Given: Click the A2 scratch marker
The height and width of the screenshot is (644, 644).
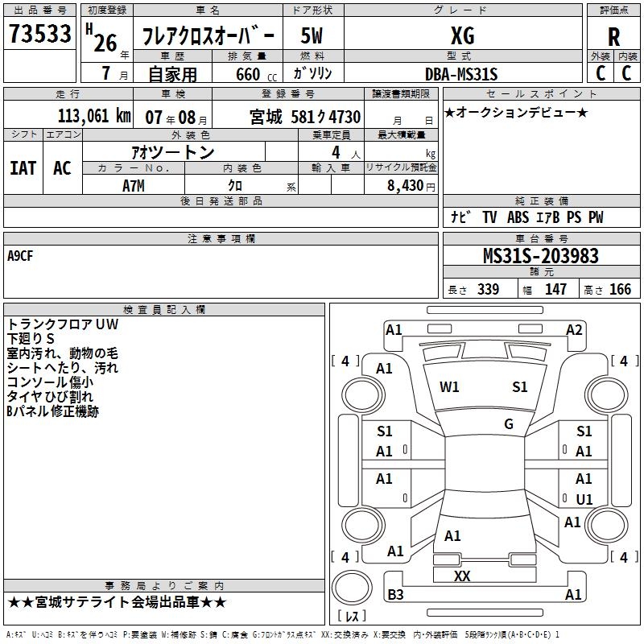Looking at the screenshot, I should 574,329.
